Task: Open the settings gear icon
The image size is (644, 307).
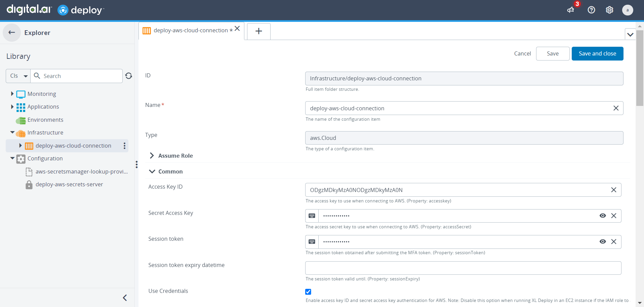Action: [x=609, y=10]
